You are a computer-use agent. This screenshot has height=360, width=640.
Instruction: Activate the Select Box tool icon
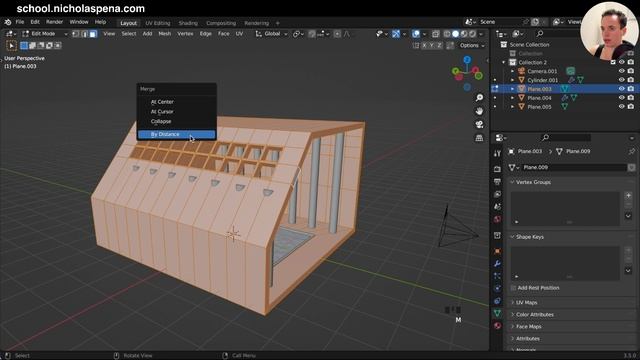(x=11, y=45)
